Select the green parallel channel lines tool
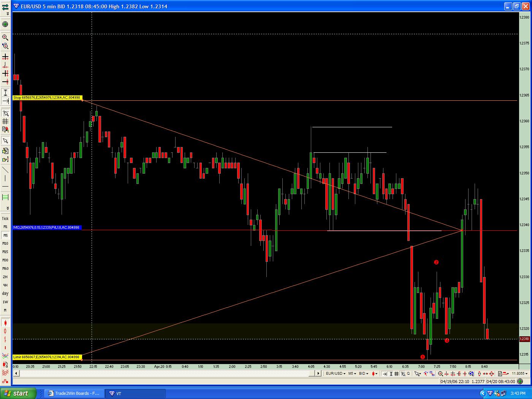Viewport: 532px width, 399px height. click(5, 197)
